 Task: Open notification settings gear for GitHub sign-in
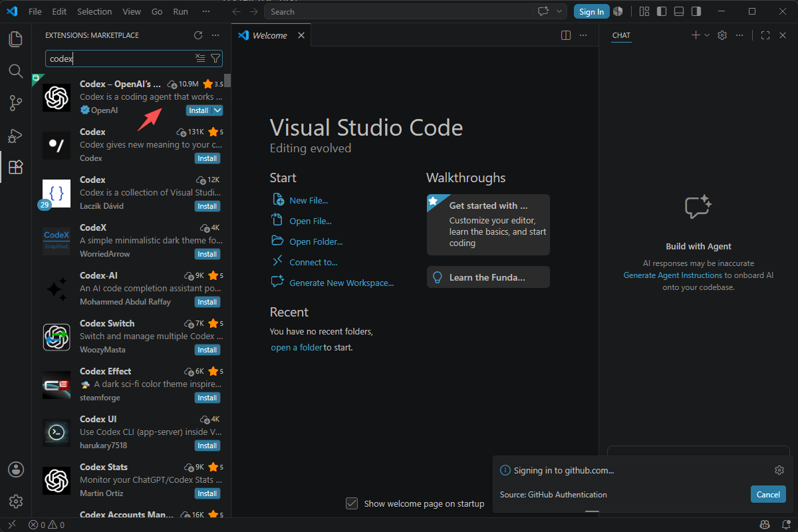pos(779,470)
